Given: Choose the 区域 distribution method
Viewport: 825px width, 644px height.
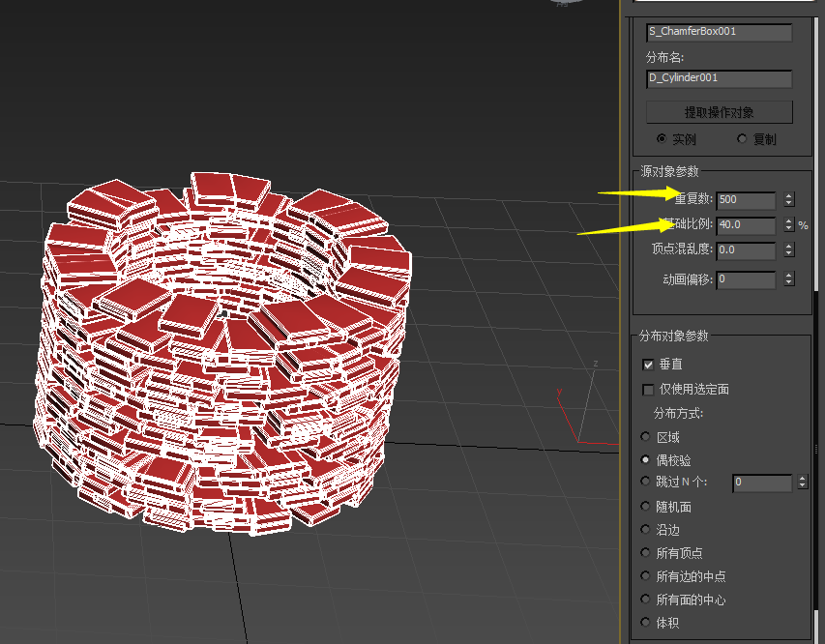Looking at the screenshot, I should coord(646,437).
